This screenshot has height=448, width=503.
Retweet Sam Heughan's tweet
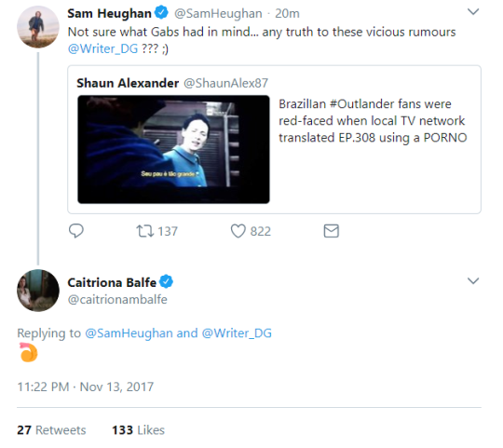pos(145,231)
